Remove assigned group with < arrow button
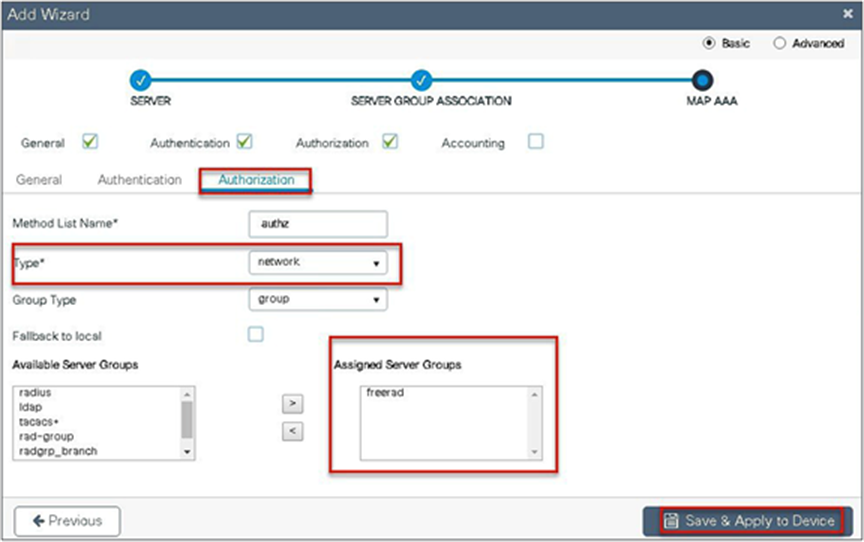 [293, 431]
